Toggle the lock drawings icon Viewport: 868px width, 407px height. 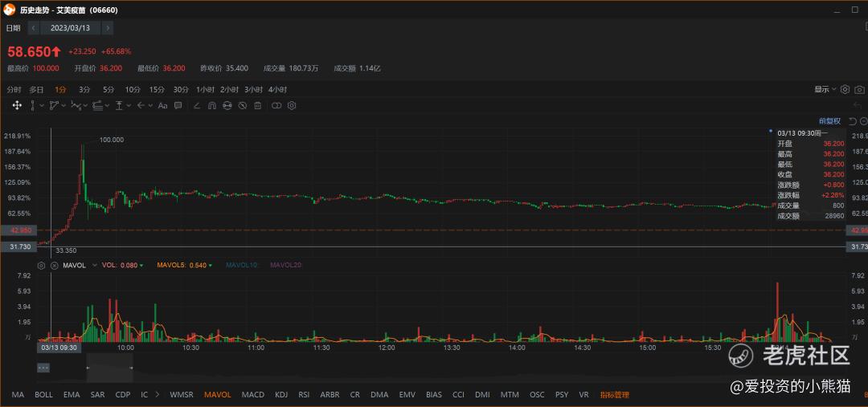coord(227,106)
